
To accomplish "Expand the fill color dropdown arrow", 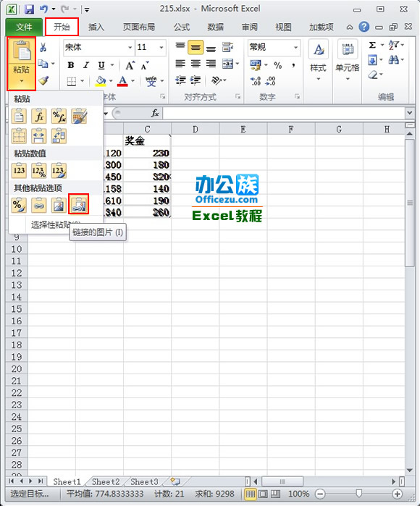I will [111, 80].
